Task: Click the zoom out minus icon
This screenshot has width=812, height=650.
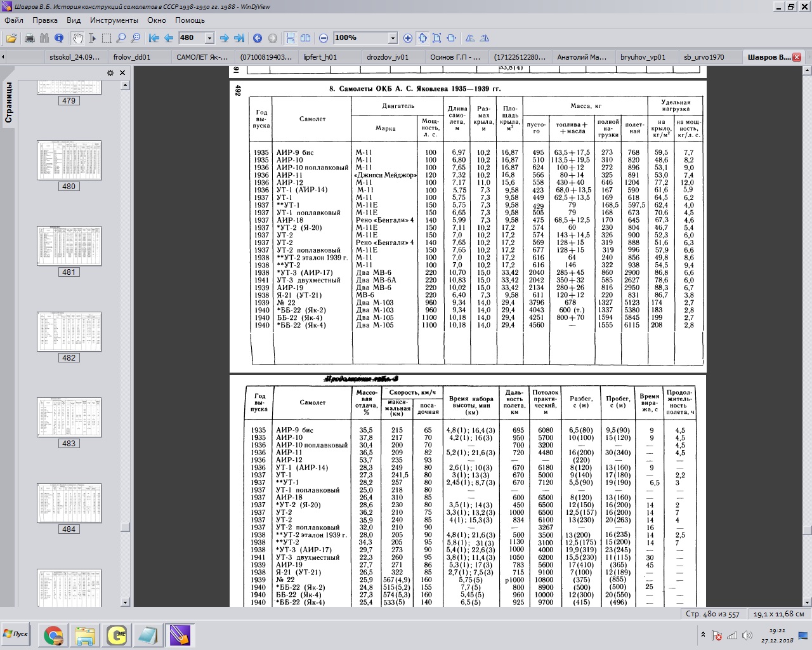Action: (324, 38)
